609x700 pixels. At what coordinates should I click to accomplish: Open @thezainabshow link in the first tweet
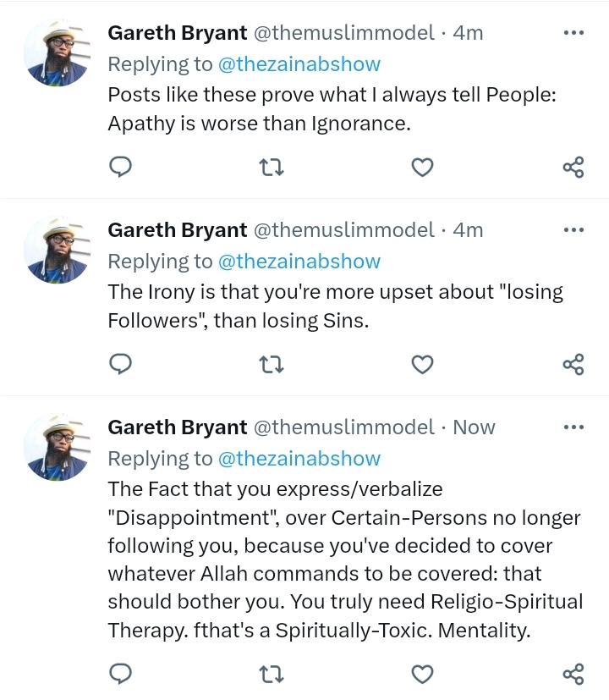(x=299, y=64)
